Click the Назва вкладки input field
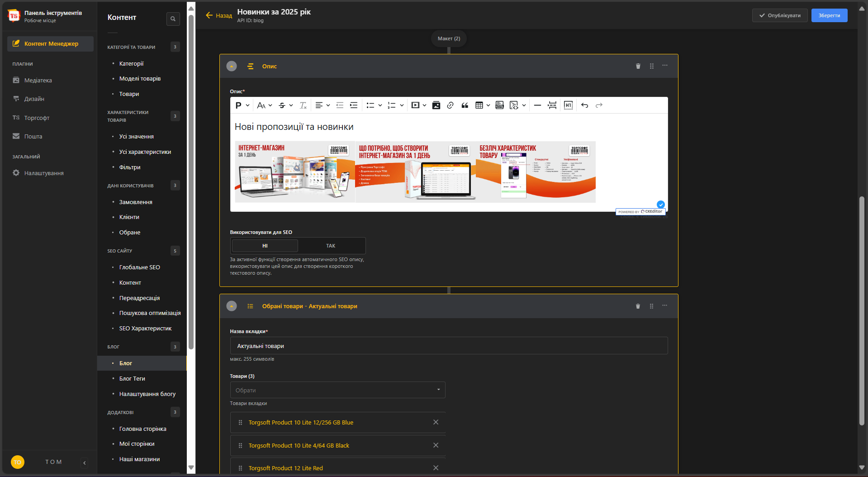868x477 pixels. pyautogui.click(x=449, y=346)
